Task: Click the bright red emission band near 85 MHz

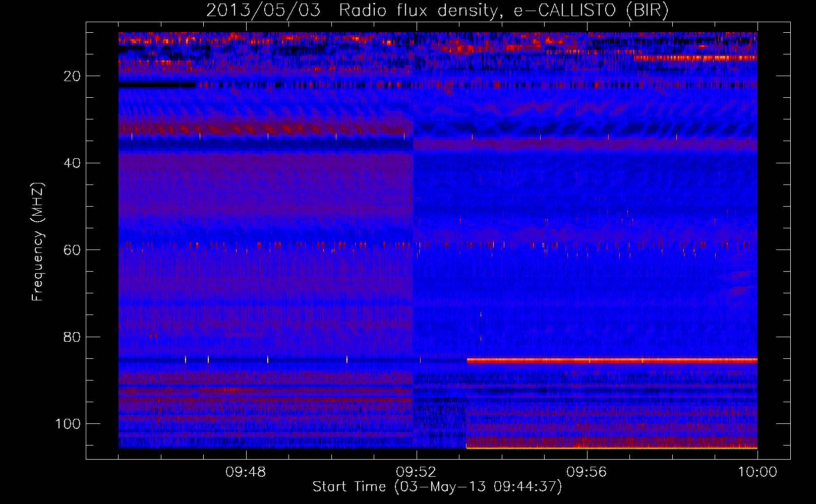Action: [612, 360]
